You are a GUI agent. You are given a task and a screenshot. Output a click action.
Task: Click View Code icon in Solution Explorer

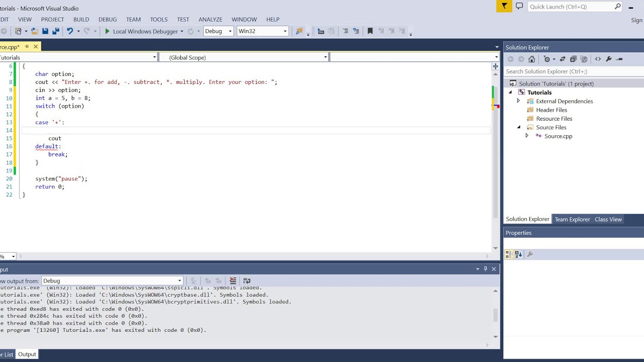[x=598, y=59]
